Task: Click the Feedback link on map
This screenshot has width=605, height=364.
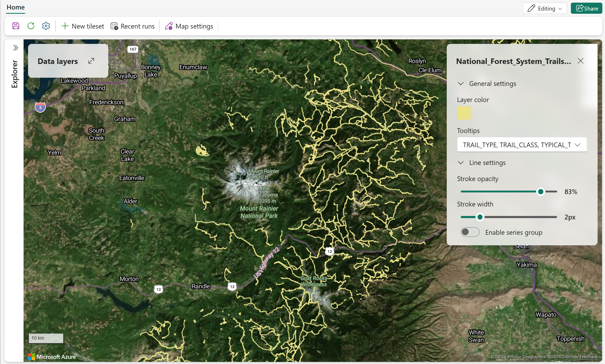Action: click(x=589, y=357)
